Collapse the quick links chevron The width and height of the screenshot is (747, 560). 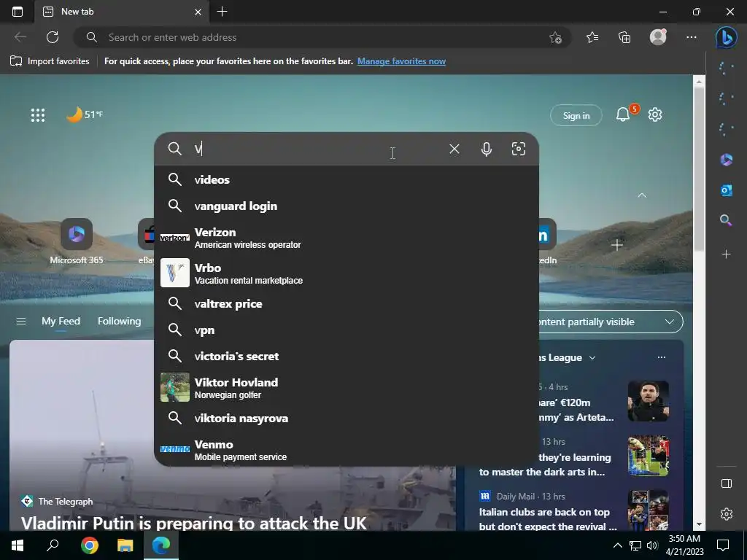pyautogui.click(x=642, y=195)
